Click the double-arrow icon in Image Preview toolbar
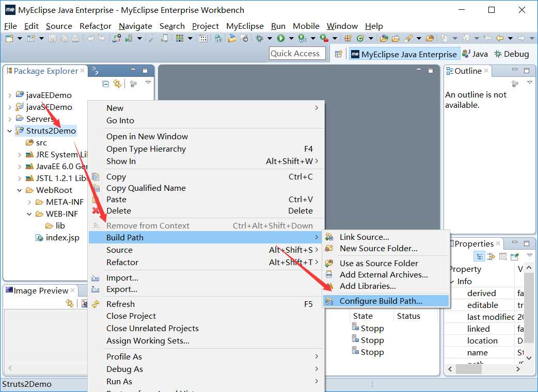The width and height of the screenshot is (538, 392). click(x=70, y=303)
